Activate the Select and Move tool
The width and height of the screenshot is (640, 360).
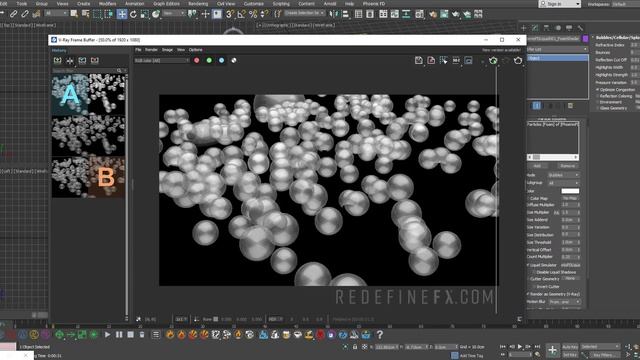122,14
